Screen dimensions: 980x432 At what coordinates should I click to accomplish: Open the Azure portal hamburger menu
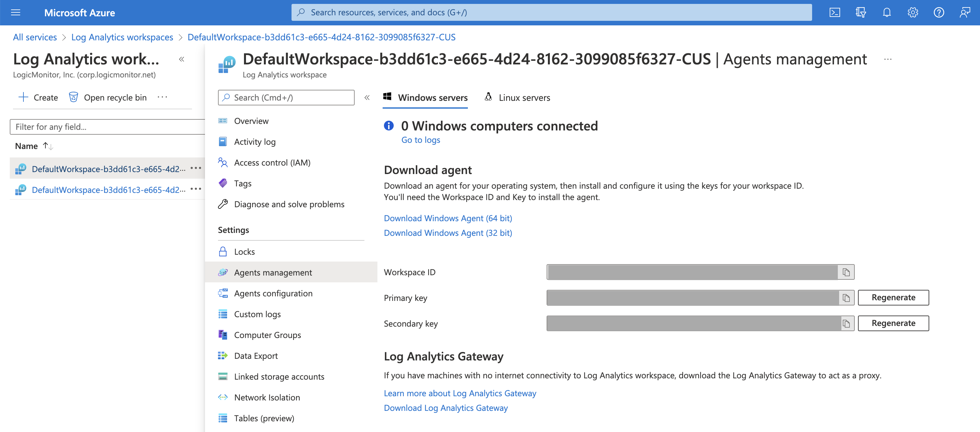(16, 13)
